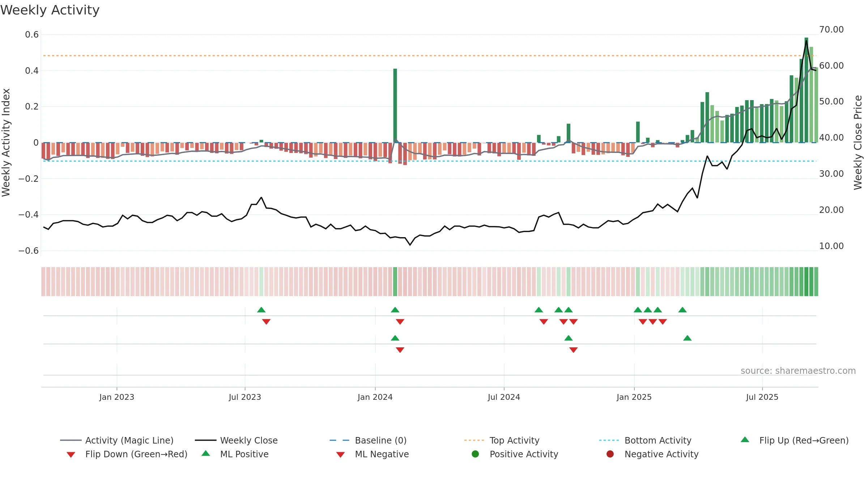This screenshot has width=868, height=488.
Task: Click the first green flip-up triangle after Jul 2023
Action: (x=261, y=310)
